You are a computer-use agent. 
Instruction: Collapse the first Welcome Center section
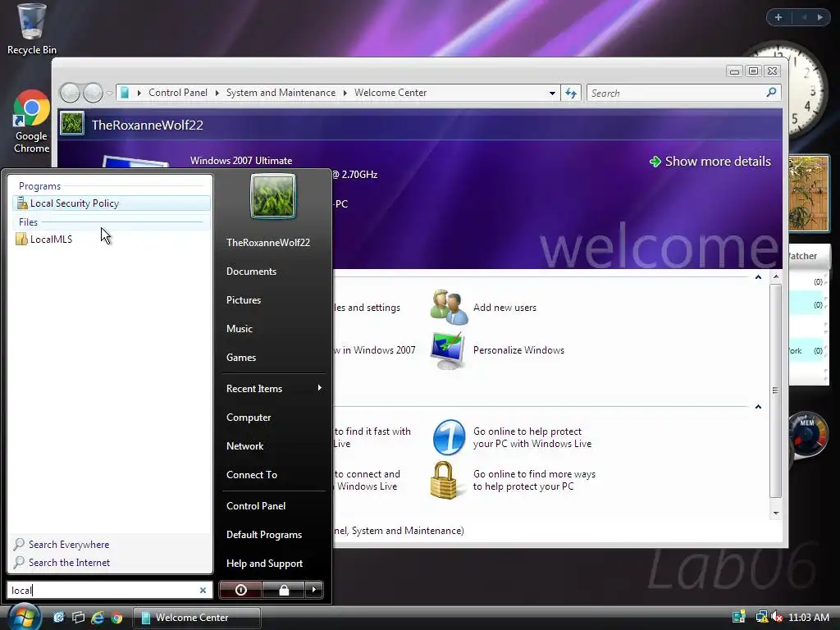[x=758, y=277]
